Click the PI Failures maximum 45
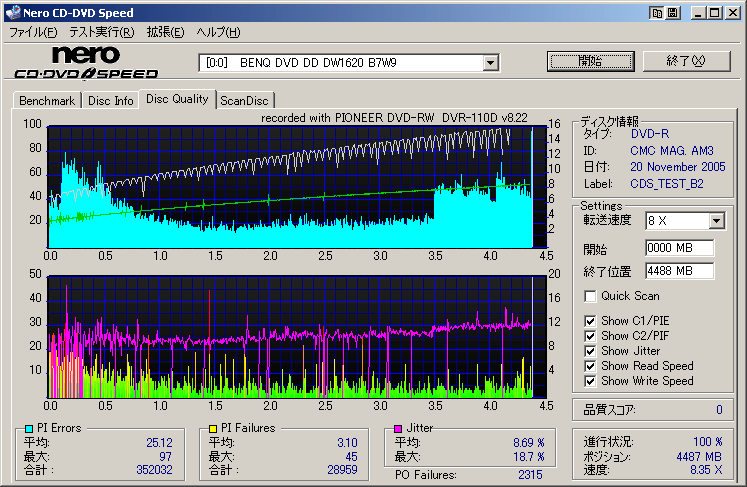Viewport: 747px width, 487px height. [x=351, y=457]
